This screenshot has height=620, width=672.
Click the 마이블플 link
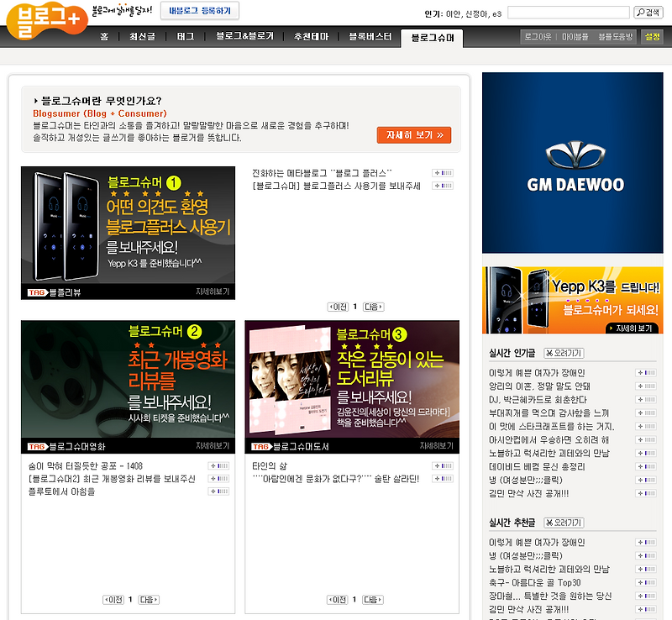pos(575,37)
